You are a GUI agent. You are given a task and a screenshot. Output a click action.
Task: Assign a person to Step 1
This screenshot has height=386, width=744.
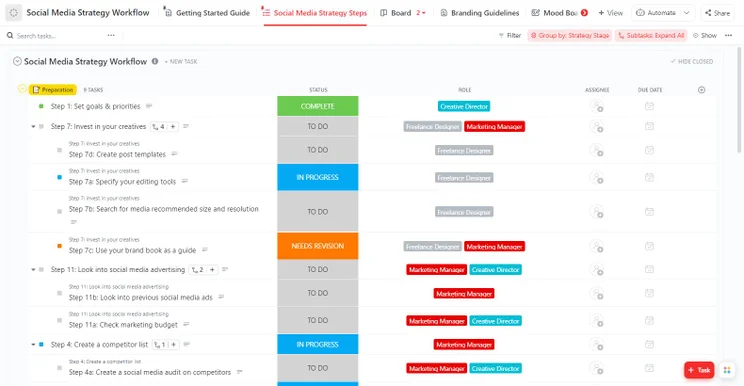tap(596, 106)
